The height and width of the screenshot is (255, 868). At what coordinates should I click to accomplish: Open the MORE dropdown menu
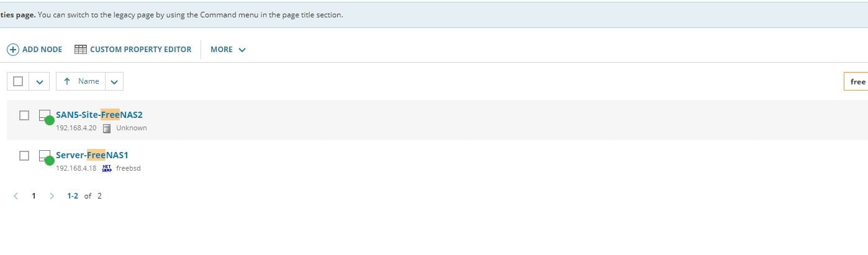coord(228,50)
